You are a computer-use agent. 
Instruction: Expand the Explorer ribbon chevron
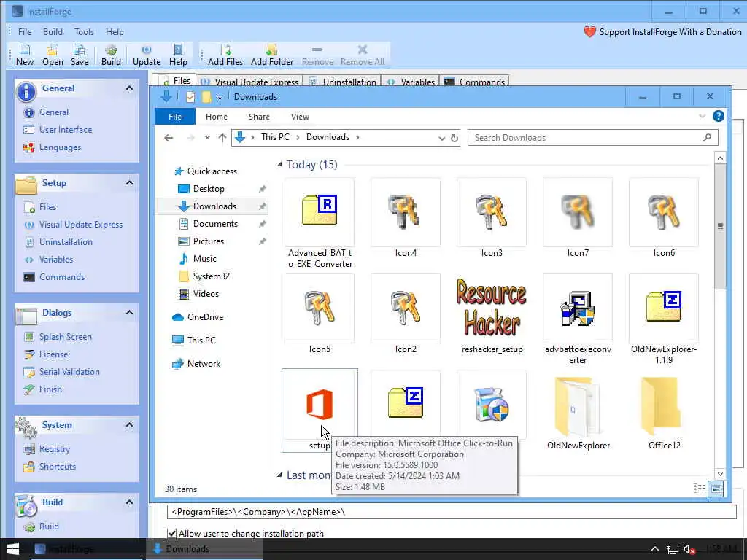(x=703, y=116)
